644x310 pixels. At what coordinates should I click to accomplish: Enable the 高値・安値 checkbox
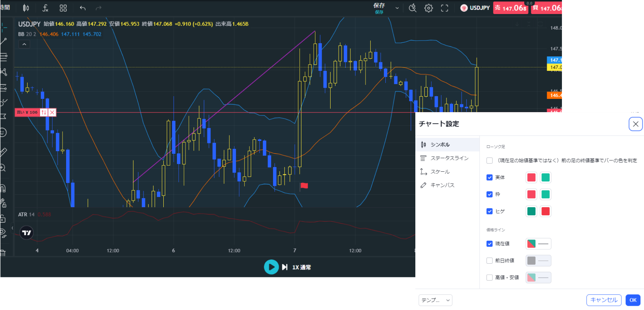[x=490, y=278]
